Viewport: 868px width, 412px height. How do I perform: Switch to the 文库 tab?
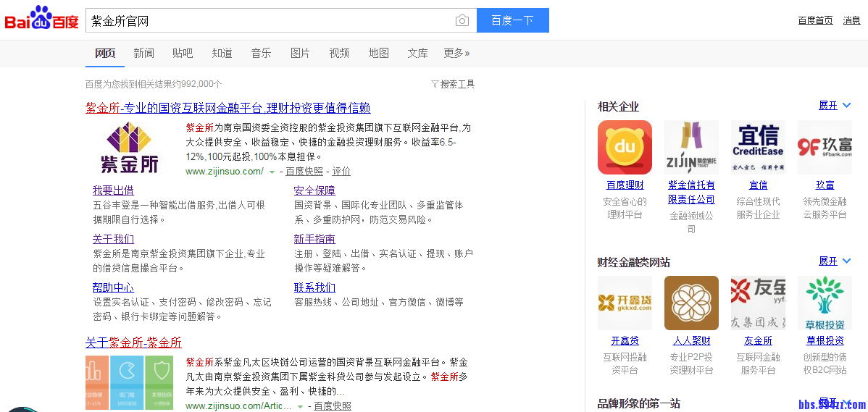point(418,53)
